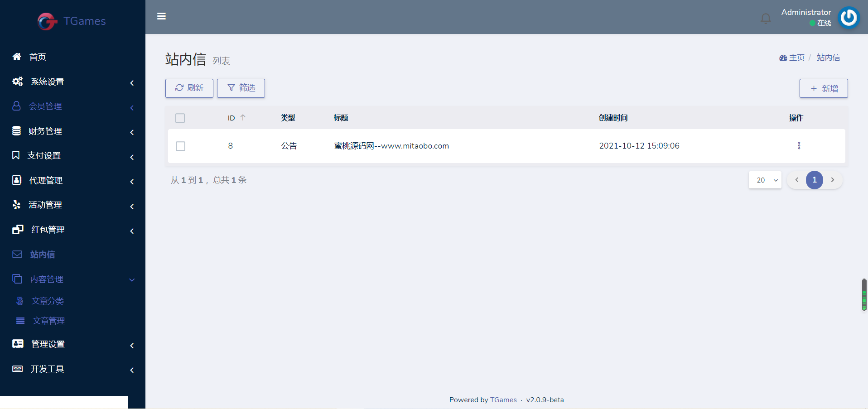Toggle the select-all checkbox in table header

pyautogui.click(x=180, y=118)
